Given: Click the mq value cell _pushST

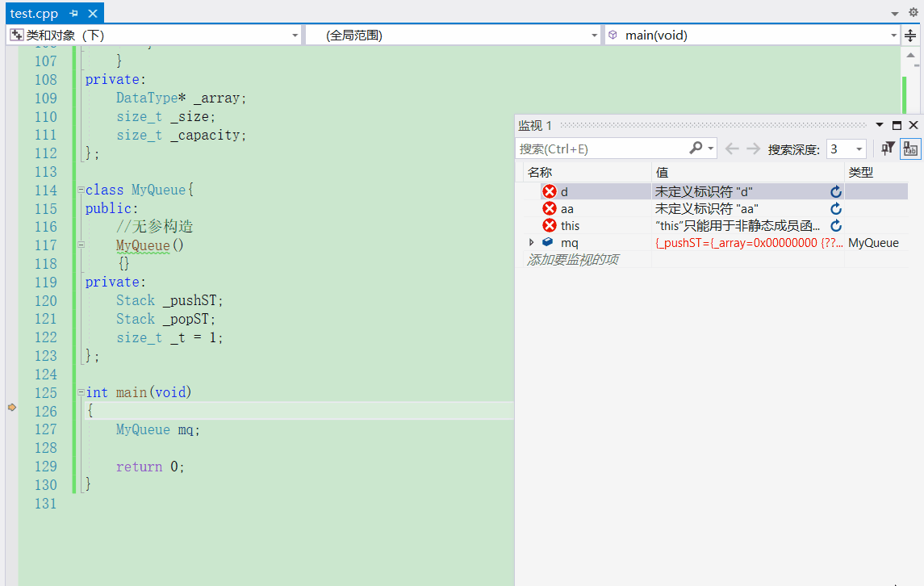Looking at the screenshot, I should pyautogui.click(x=748, y=243).
